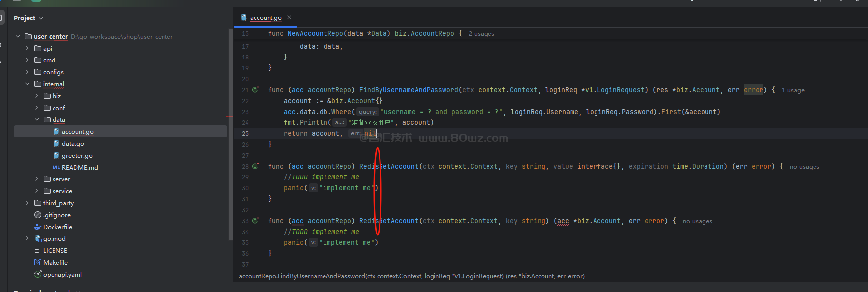The height and width of the screenshot is (292, 868).
Task: Collapse the internal folder
Action: (x=27, y=84)
